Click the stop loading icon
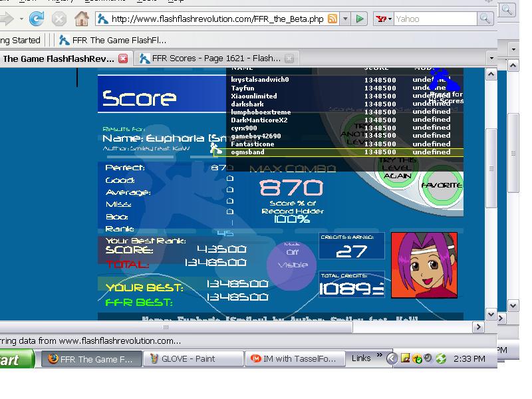 (59, 19)
